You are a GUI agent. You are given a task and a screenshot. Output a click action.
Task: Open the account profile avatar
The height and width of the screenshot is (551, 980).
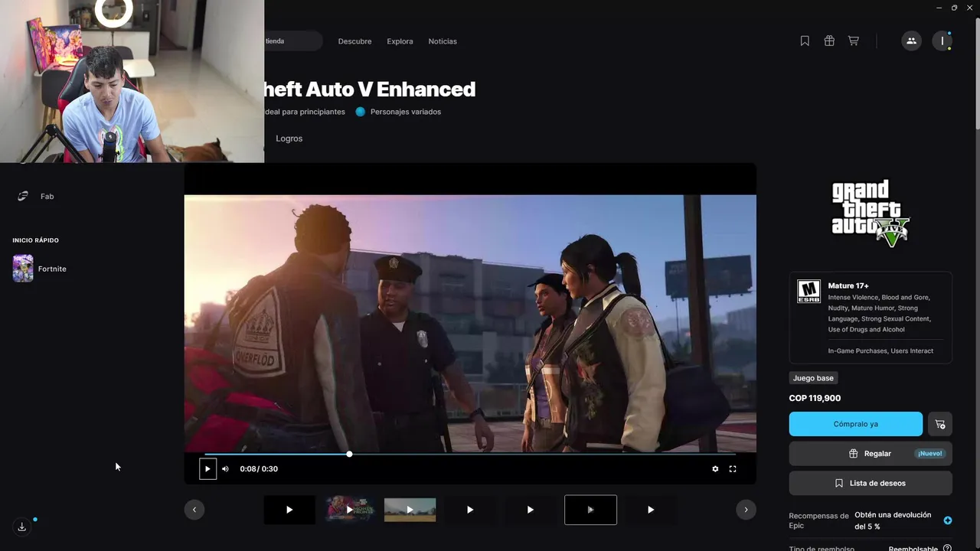tap(942, 41)
